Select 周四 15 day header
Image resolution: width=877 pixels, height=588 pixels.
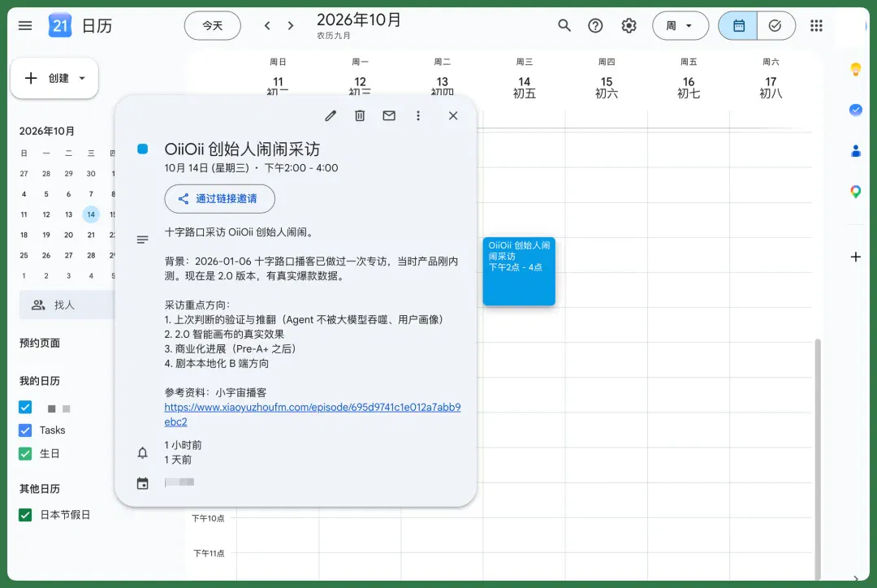point(607,79)
